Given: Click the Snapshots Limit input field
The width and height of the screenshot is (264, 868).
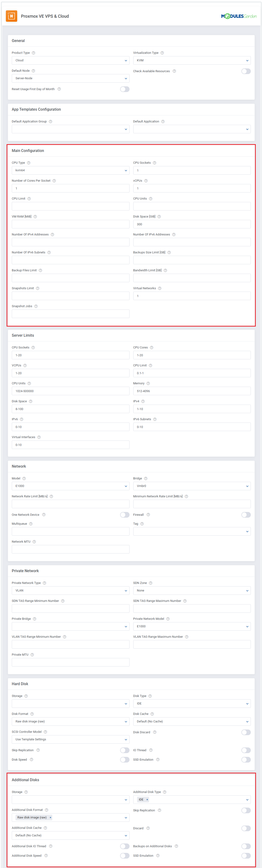Looking at the screenshot, I should click(71, 296).
